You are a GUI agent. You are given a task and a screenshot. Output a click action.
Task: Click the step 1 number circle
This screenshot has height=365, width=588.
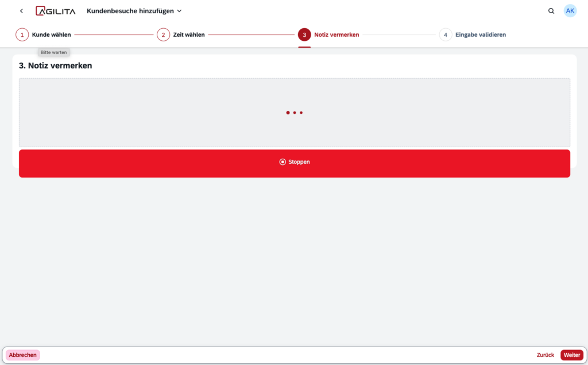pyautogui.click(x=22, y=34)
